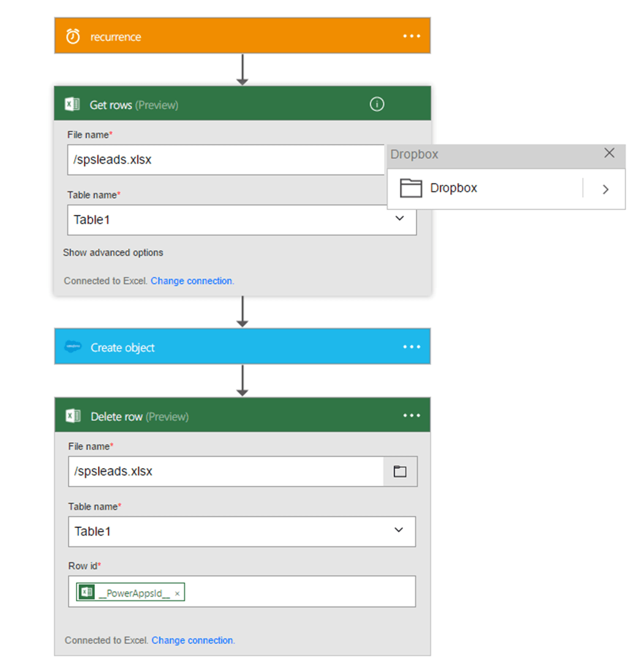This screenshot has height=672, width=640.
Task: Open the Get rows info icon
Action: 377,105
